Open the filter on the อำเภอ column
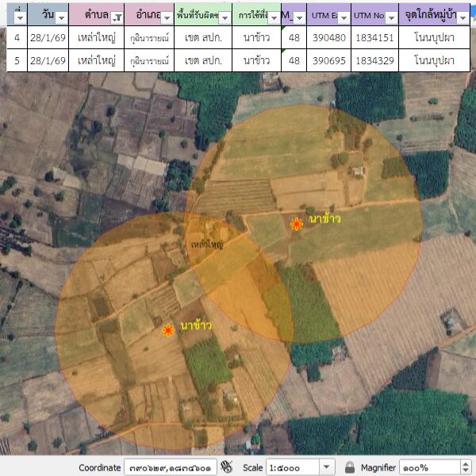The image size is (476, 476). click(x=167, y=17)
